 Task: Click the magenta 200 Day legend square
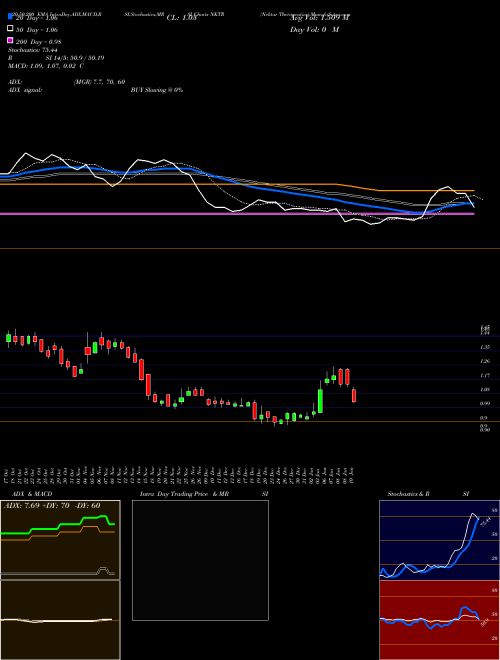click(x=11, y=41)
